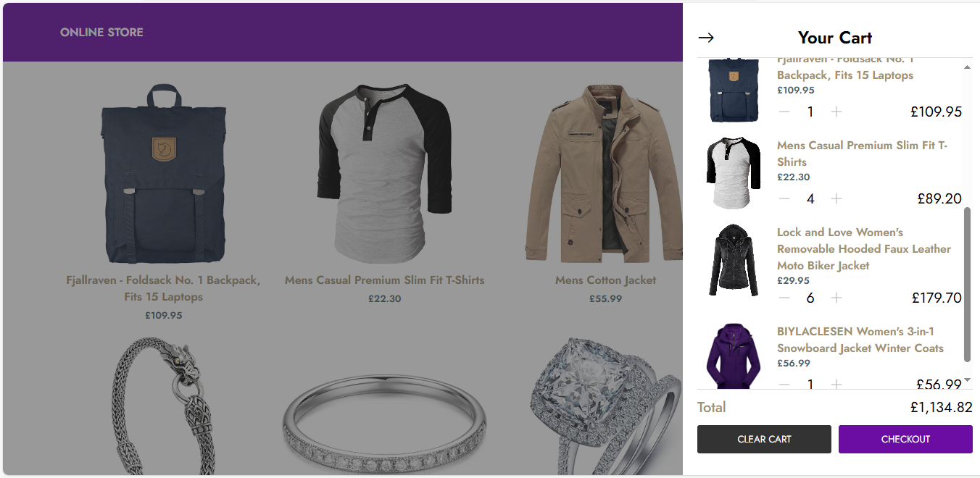The height and width of the screenshot is (478, 980).
Task: Select the black leather jacket cart thumbnail
Action: (734, 259)
